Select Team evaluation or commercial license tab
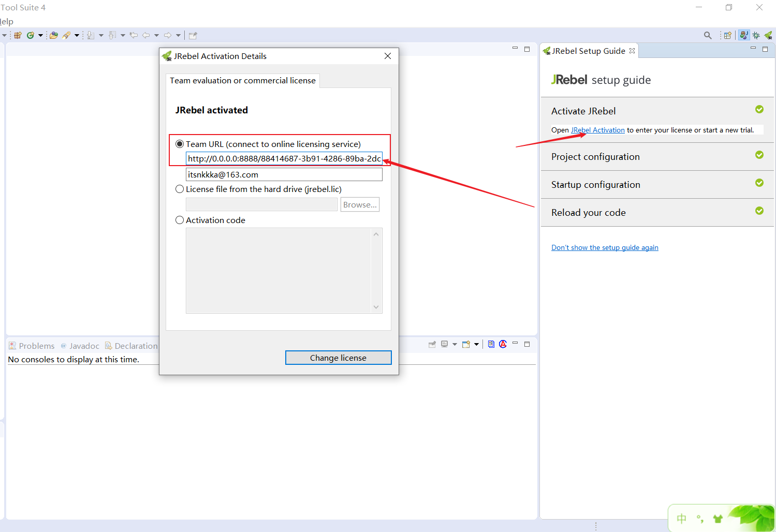 [242, 81]
